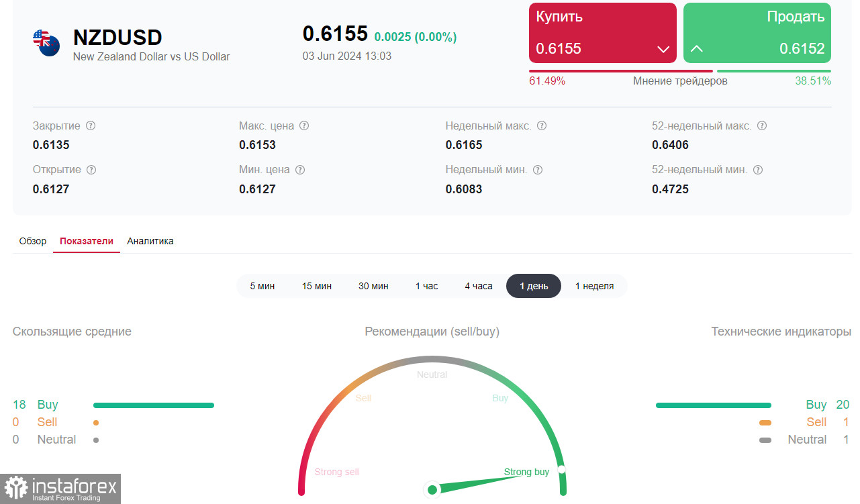860x504 pixels.
Task: Click the red 61.49% traders sentiment bar
Action: pos(621,70)
